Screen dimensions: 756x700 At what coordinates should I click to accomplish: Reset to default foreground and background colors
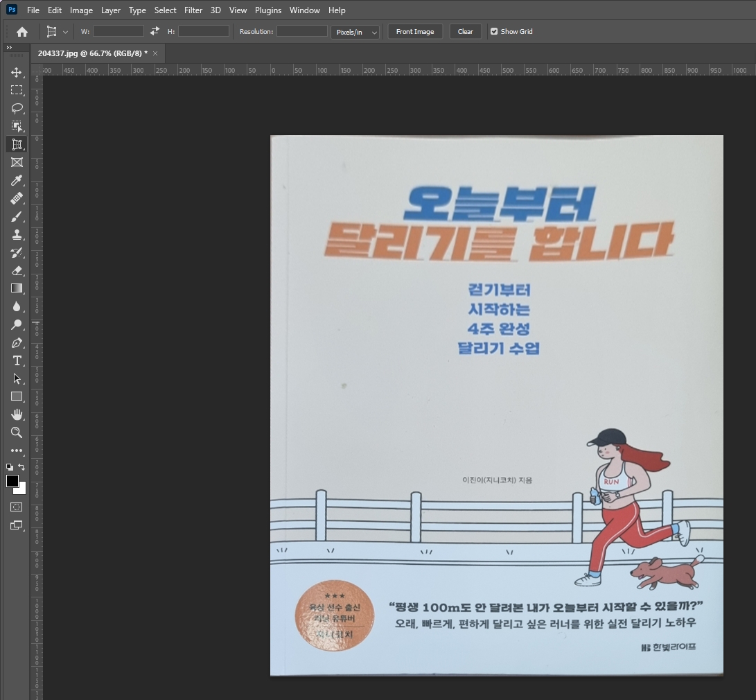point(9,466)
